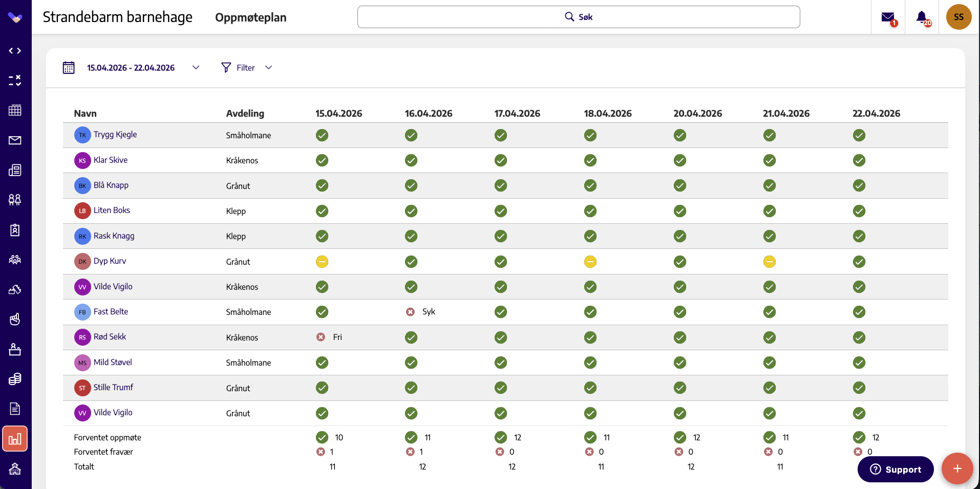Expand the date range dropdown chevron

pyautogui.click(x=196, y=68)
